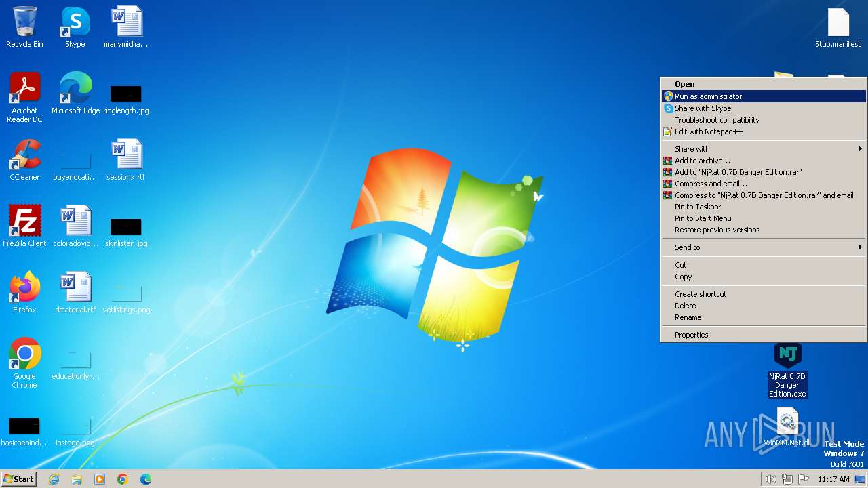The height and width of the screenshot is (488, 868).
Task: Open Properties from the context menu
Action: [x=764, y=335]
